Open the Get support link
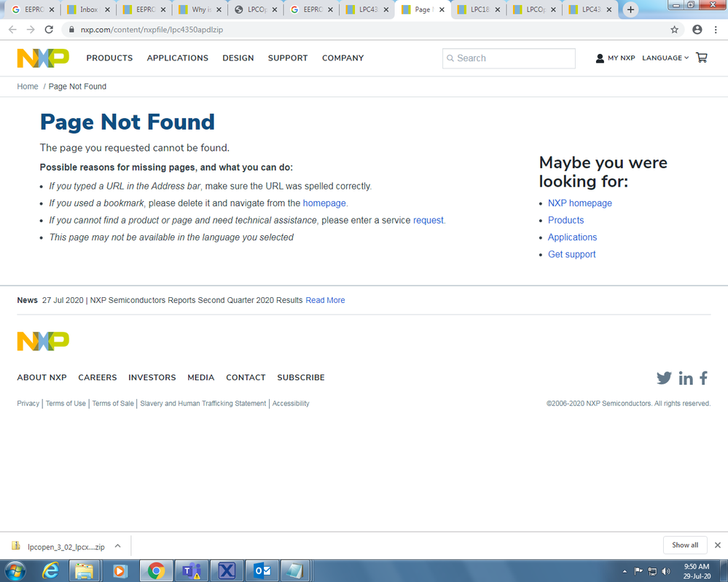This screenshot has height=582, width=728. (x=571, y=254)
